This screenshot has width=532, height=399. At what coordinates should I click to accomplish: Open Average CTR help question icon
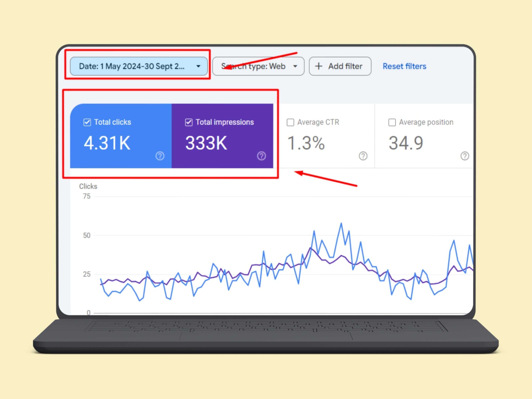(x=363, y=156)
